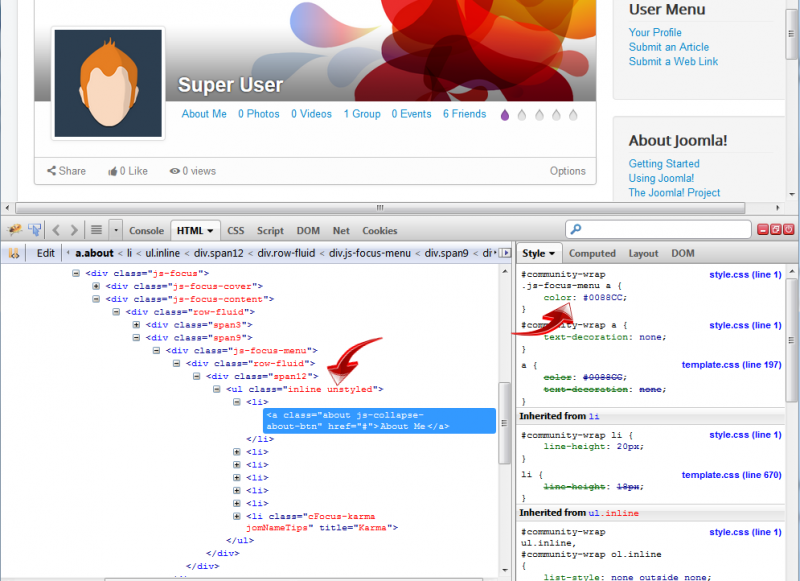
Task: Open the profile Options menu
Action: (567, 171)
